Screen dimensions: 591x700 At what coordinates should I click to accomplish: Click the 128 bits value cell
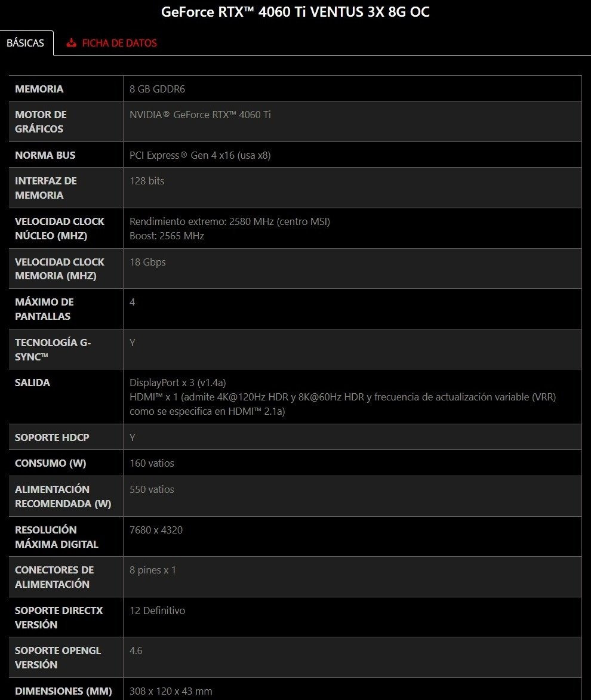pos(147,181)
